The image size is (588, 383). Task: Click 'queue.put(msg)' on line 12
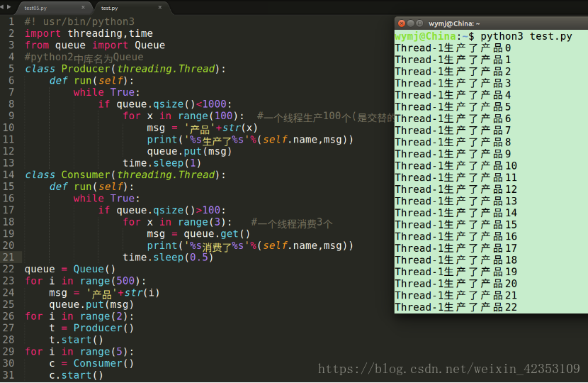point(189,151)
